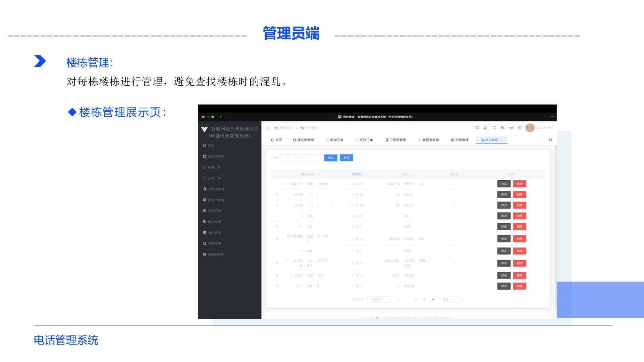644x362 pixels.
Task: Collapse the sidebar with hamburger icon
Action: coord(268,128)
